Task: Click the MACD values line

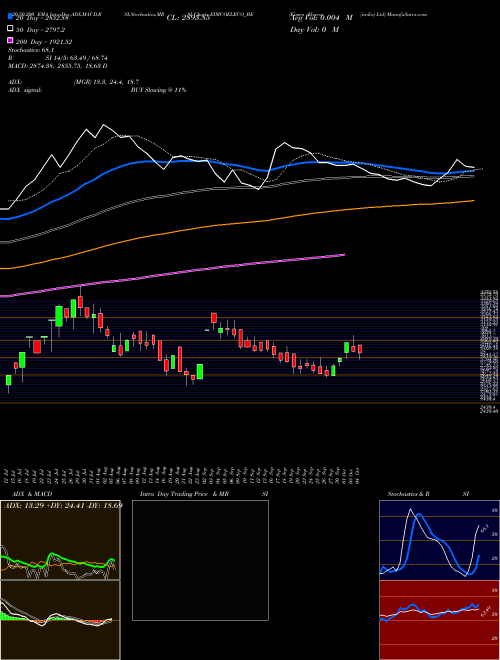Action: [x=58, y=66]
